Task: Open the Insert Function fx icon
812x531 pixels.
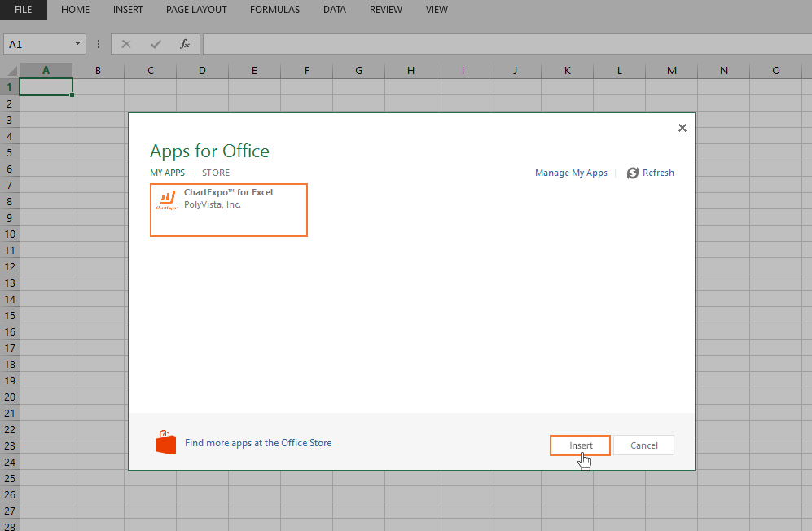Action: [x=185, y=44]
